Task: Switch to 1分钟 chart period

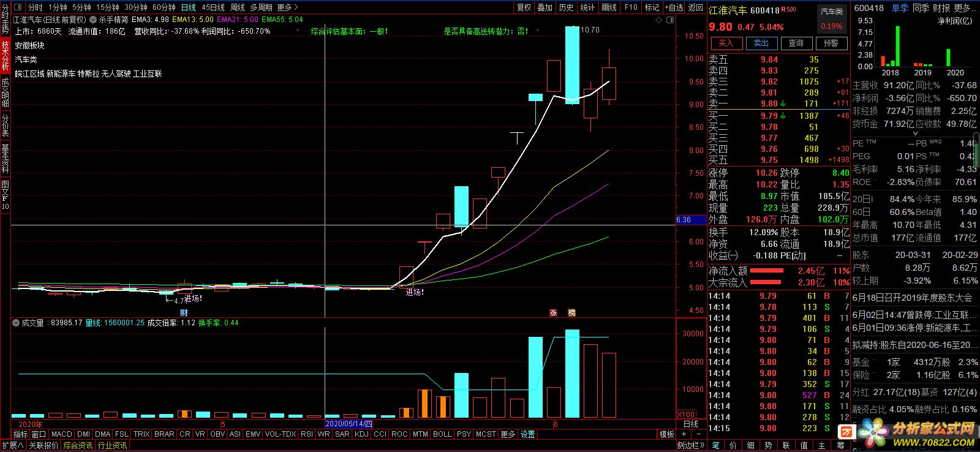Action: coord(58,7)
